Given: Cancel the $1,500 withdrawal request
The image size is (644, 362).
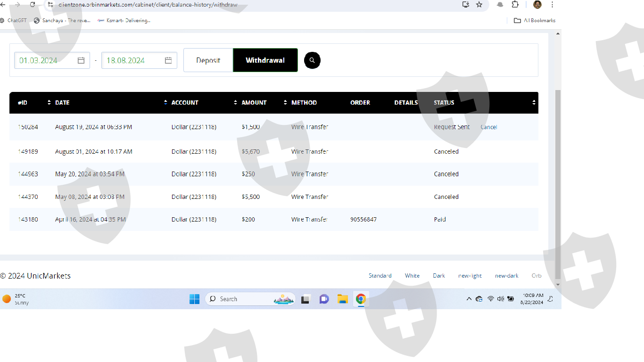Looking at the screenshot, I should click(488, 127).
